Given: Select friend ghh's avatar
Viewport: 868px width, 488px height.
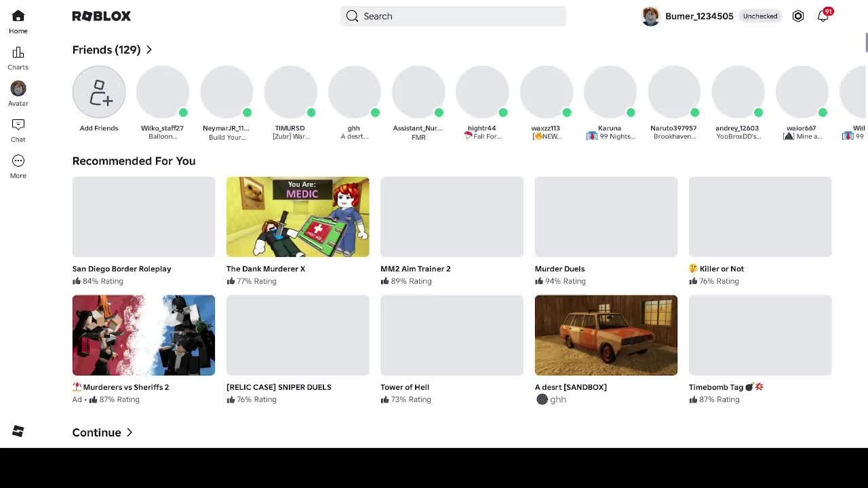Looking at the screenshot, I should (355, 92).
